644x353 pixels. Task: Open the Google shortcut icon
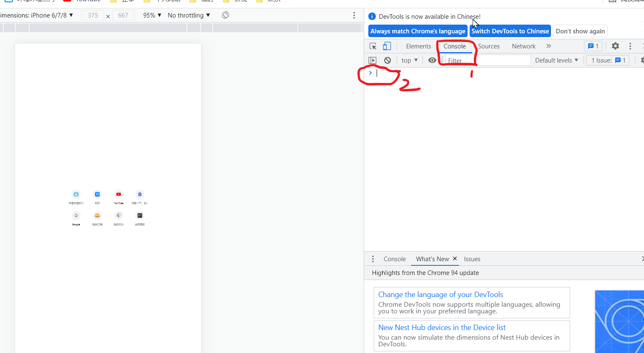pos(76,216)
